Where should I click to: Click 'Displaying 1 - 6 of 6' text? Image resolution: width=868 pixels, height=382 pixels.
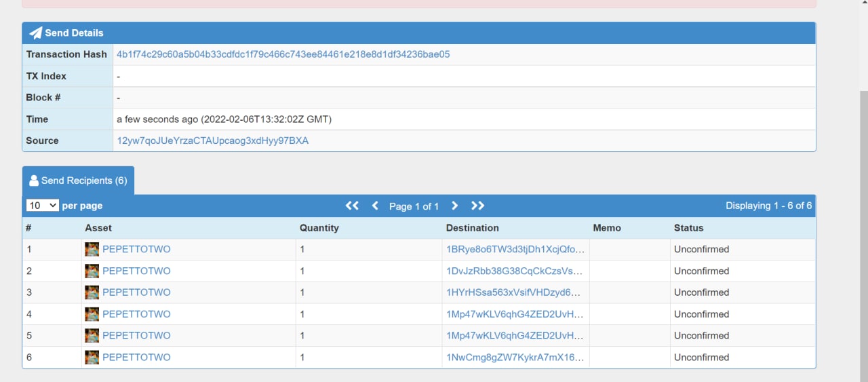pyautogui.click(x=769, y=206)
